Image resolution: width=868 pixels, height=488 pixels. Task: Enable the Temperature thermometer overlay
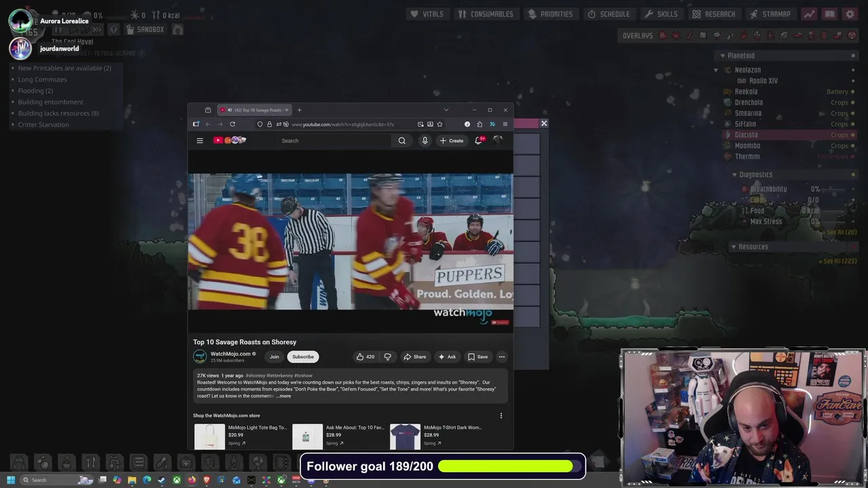click(690, 35)
